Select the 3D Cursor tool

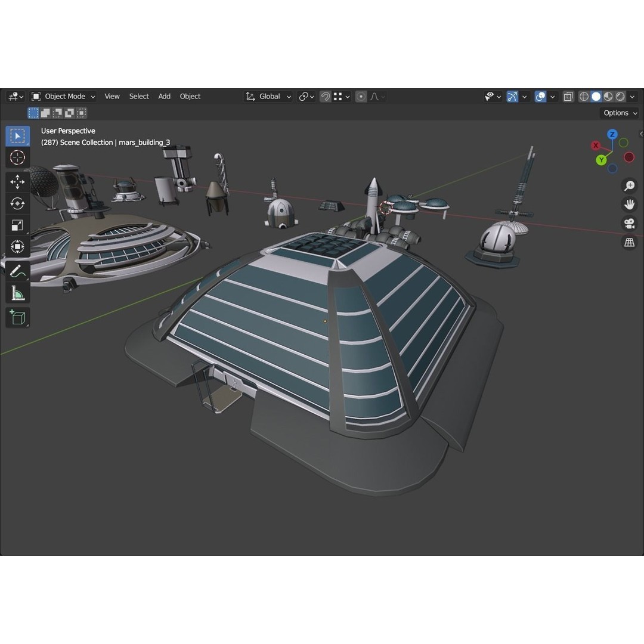tap(17, 157)
